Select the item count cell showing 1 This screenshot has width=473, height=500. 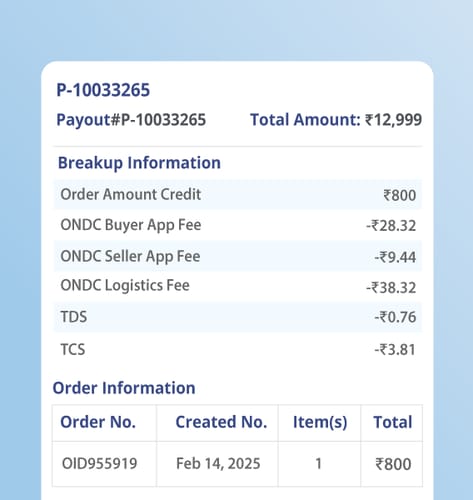click(x=319, y=464)
